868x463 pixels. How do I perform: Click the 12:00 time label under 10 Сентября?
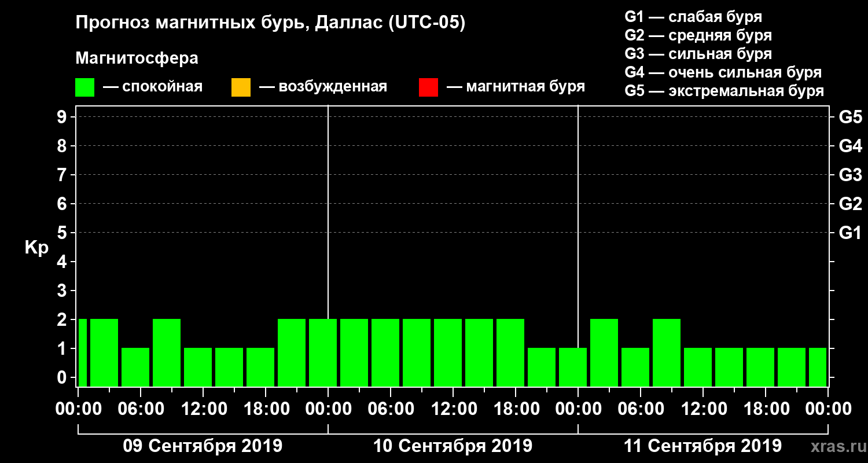pos(453,409)
